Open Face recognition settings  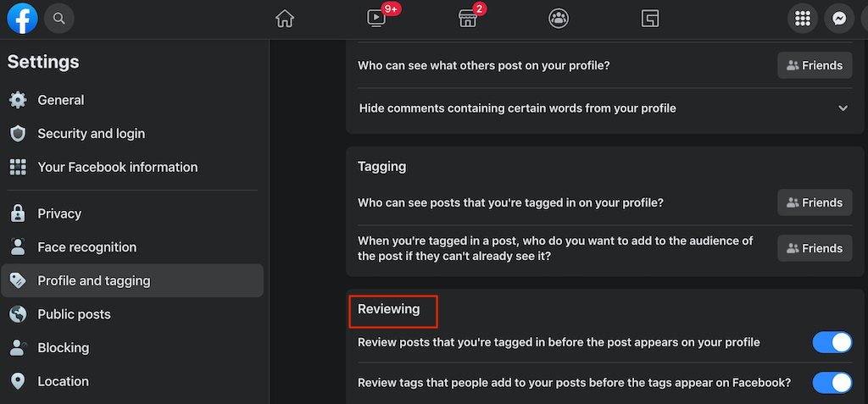[x=132, y=247]
